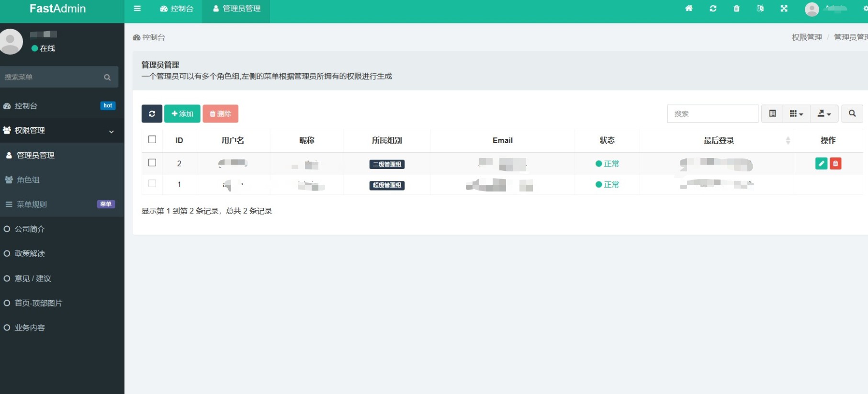Click the 删除 delete button
This screenshot has width=868, height=394.
click(x=220, y=113)
